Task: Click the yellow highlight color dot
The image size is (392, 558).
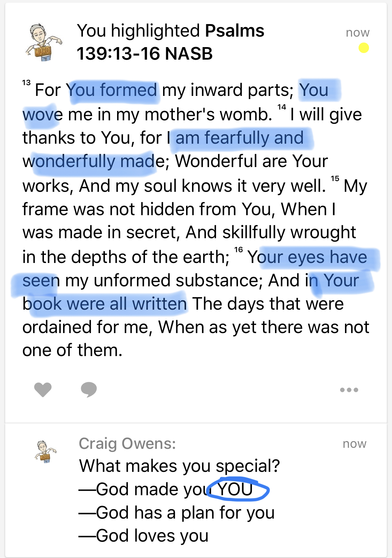Action: [x=363, y=48]
